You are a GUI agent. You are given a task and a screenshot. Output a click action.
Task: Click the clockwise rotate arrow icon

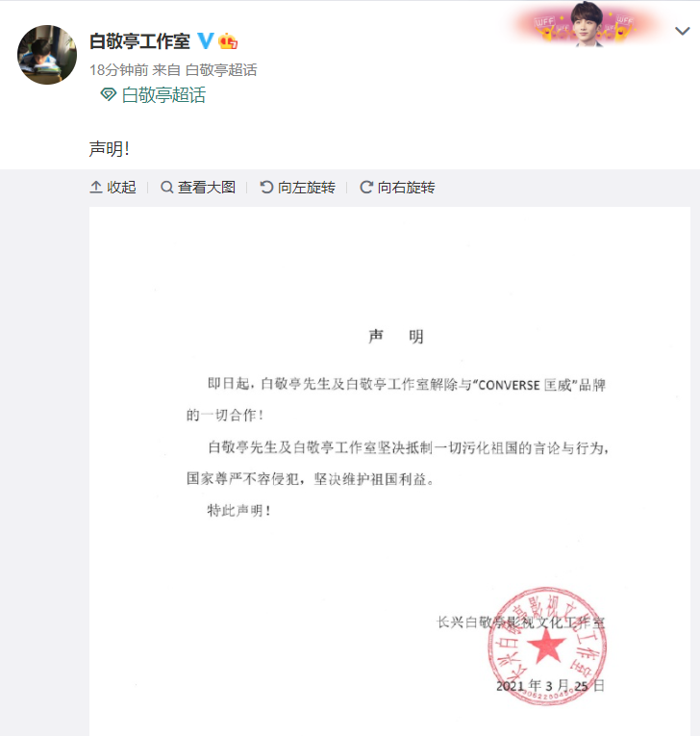(x=366, y=188)
